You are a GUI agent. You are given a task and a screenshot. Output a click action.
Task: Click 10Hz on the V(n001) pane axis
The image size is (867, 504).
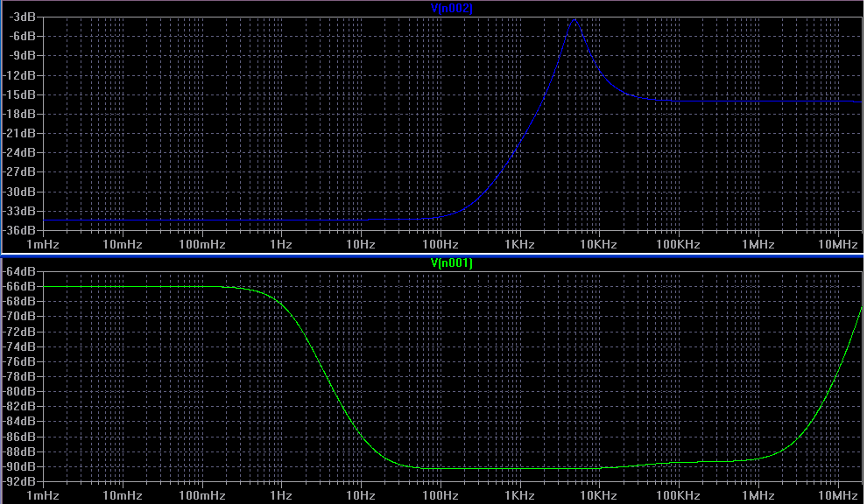point(361,495)
